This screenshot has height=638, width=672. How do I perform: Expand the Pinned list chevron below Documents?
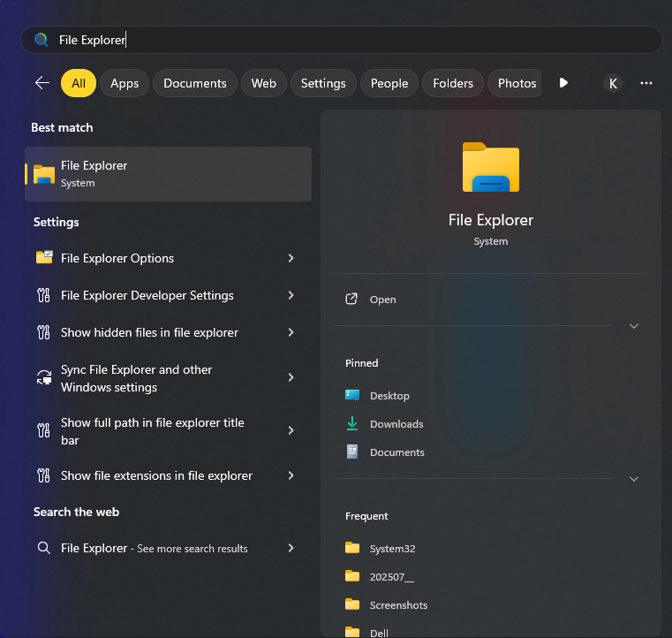point(634,479)
